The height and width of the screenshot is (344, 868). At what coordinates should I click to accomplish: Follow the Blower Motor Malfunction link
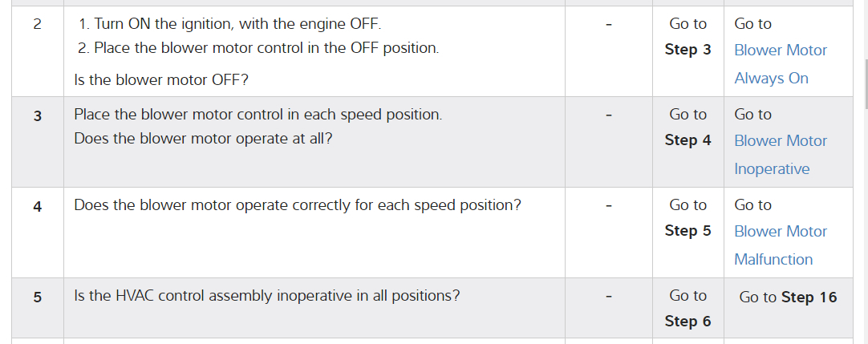coord(780,245)
